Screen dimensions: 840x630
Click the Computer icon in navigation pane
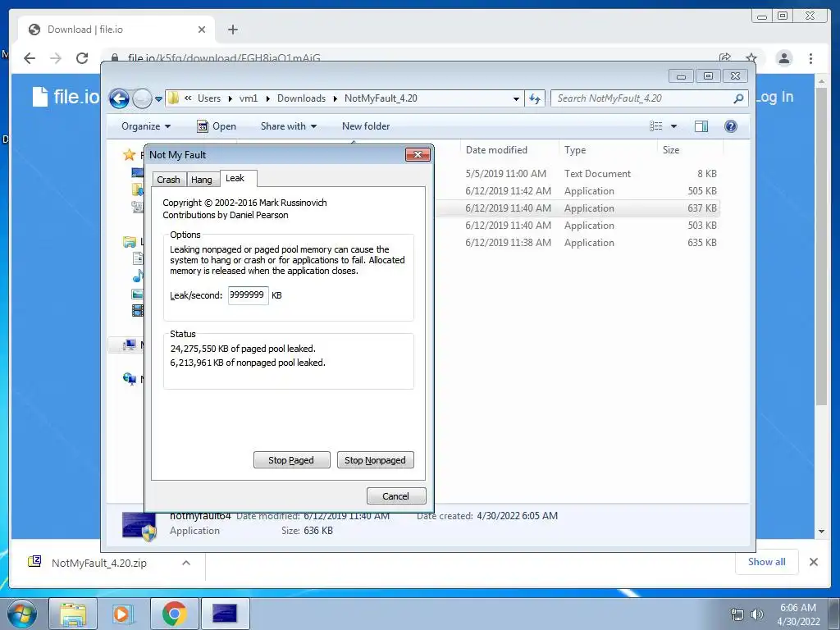129,345
